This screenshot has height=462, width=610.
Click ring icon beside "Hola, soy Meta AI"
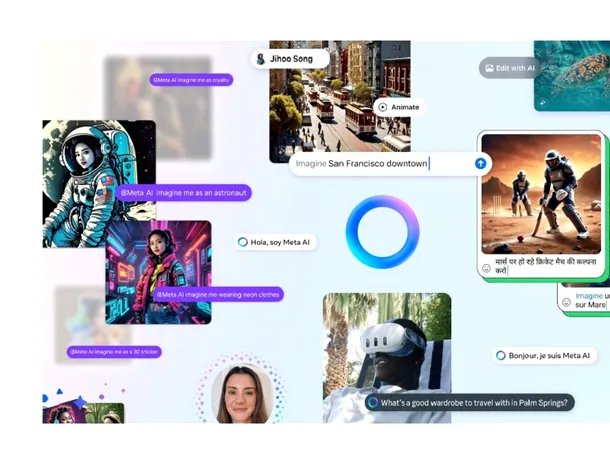(243, 242)
